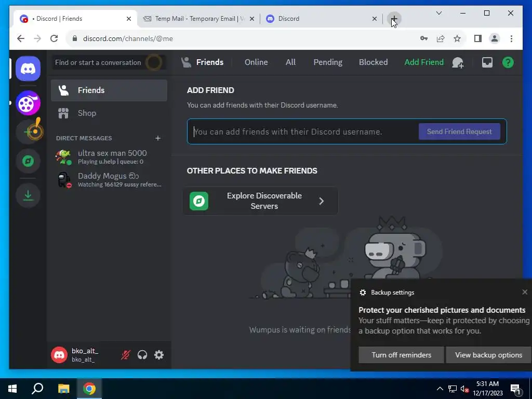Open the film reel server icon

click(28, 103)
